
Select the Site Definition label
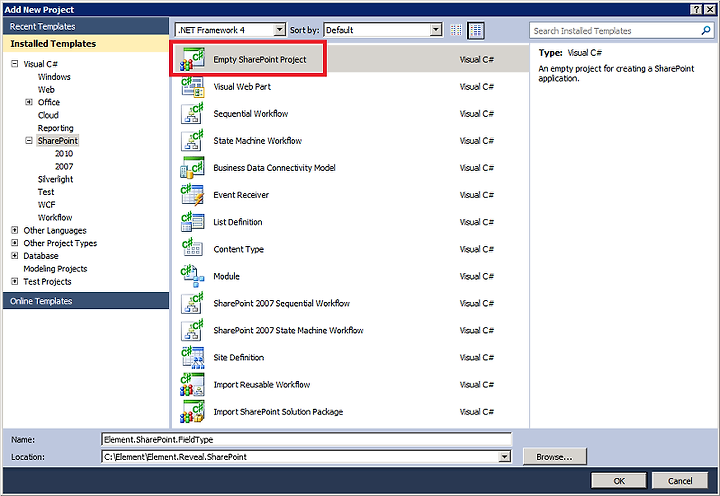239,357
